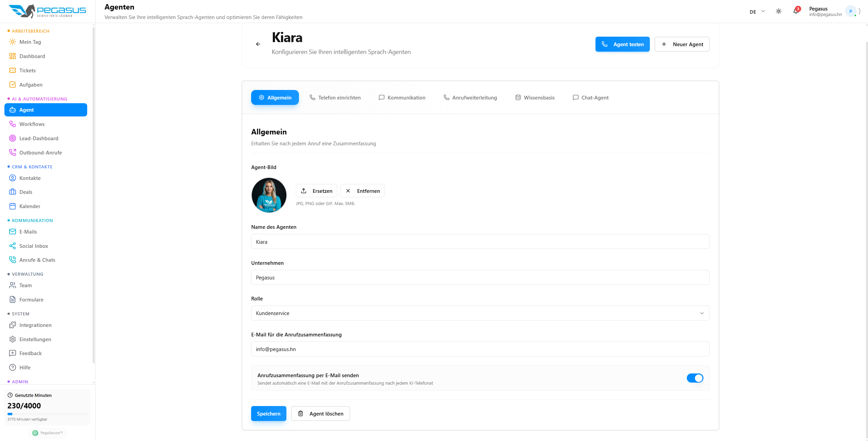Image resolution: width=868 pixels, height=441 pixels.
Task: Open Lead-Dashboard from sidebar
Action: coord(39,139)
